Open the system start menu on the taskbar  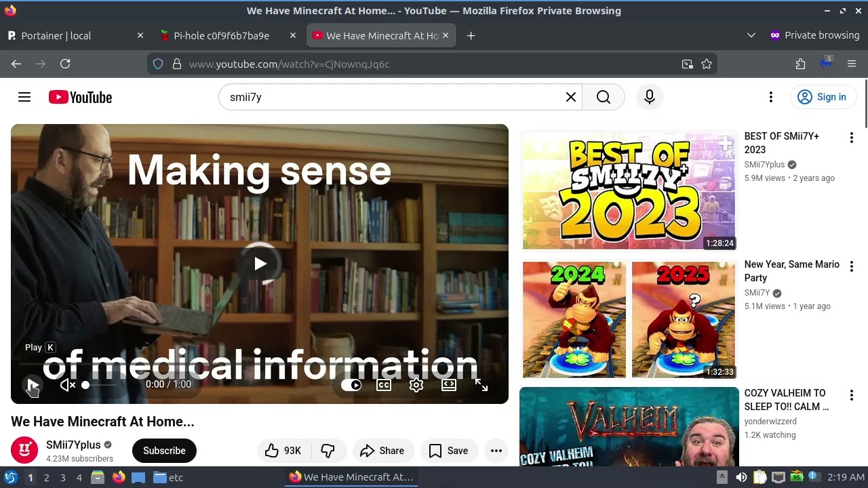coord(11,477)
